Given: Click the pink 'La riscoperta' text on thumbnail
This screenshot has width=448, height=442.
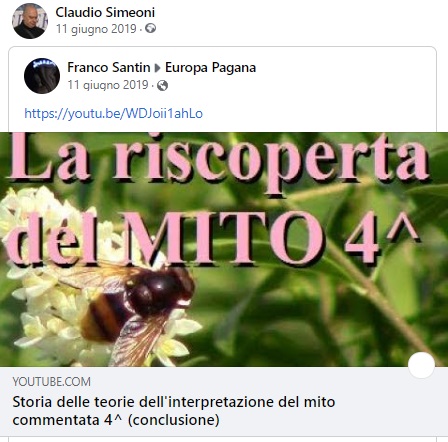Looking at the screenshot, I should [x=219, y=161].
